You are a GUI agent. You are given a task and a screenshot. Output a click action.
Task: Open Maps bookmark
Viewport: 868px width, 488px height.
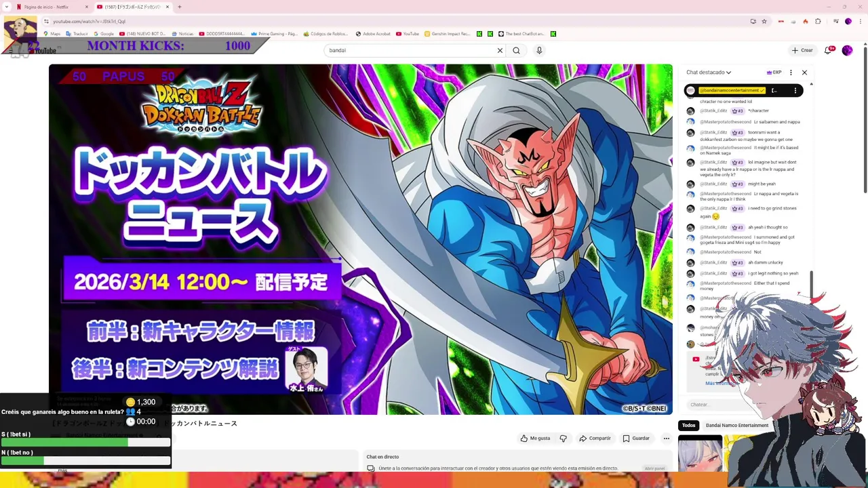point(52,34)
